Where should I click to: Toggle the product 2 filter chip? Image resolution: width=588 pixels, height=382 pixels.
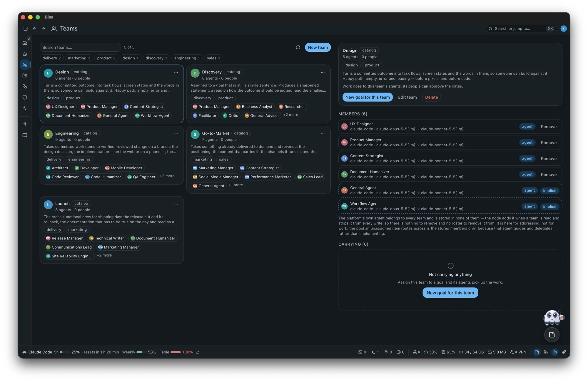106,58
